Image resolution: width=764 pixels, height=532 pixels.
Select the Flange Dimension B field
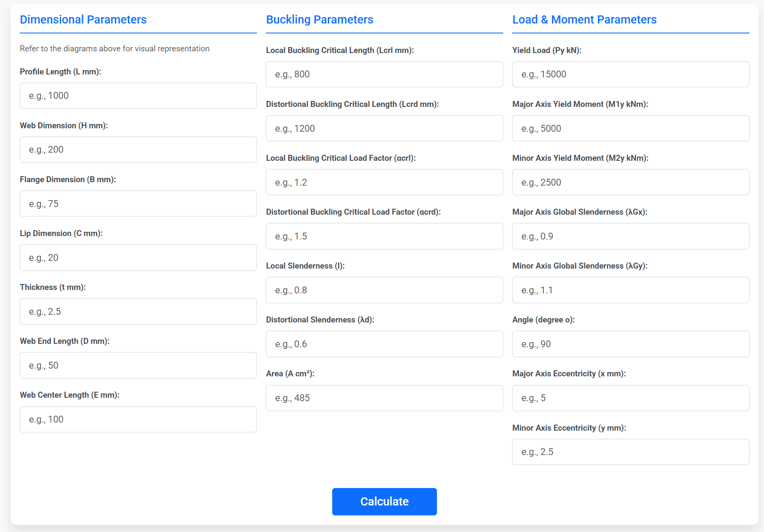(138, 204)
